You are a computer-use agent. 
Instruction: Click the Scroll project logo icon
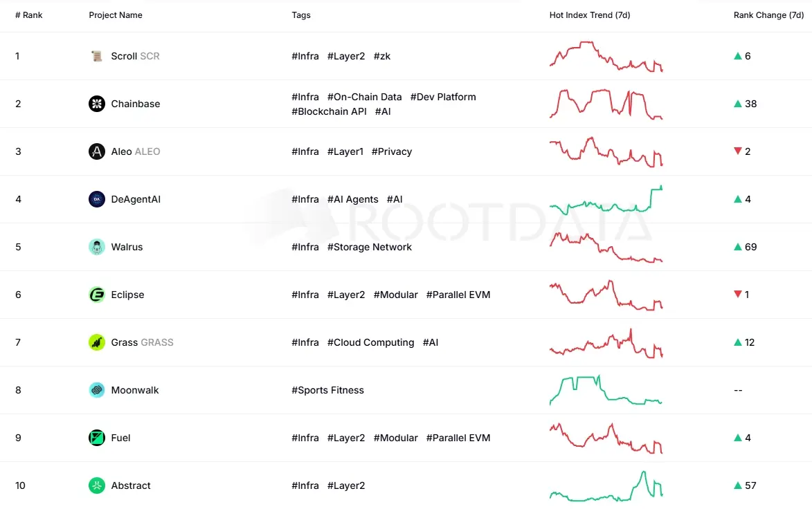(97, 56)
